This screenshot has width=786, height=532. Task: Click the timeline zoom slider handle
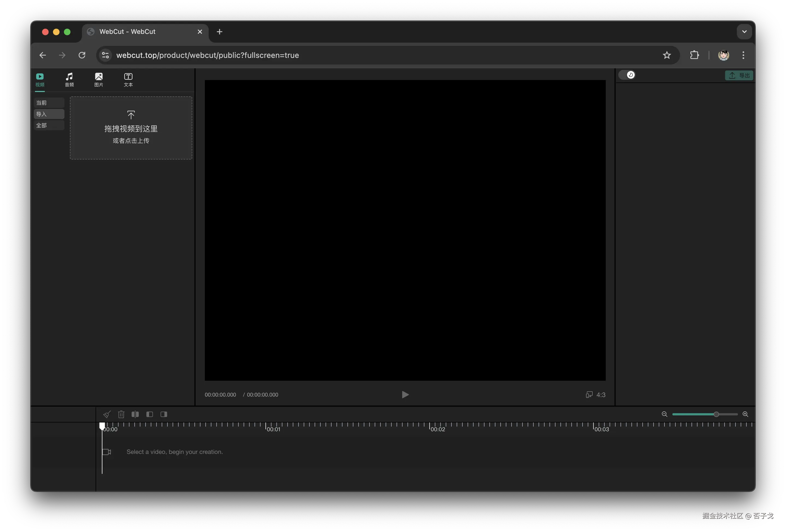(716, 414)
